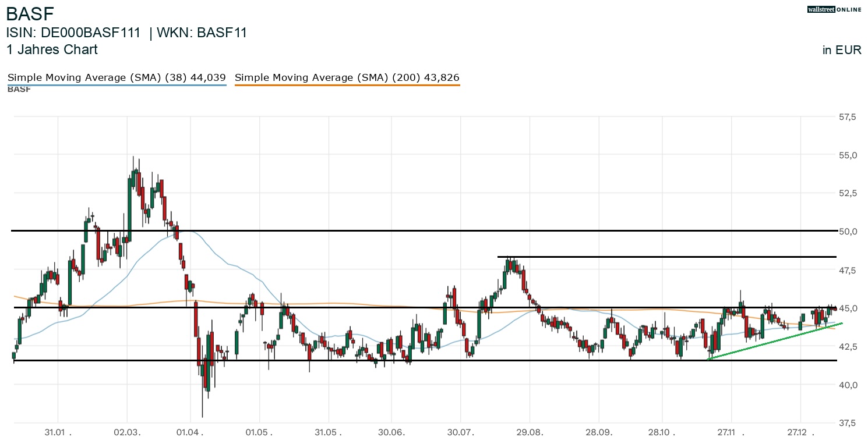Screen dimensions: 868x437
Task: Click the green ascending trend line
Action: coord(775,342)
